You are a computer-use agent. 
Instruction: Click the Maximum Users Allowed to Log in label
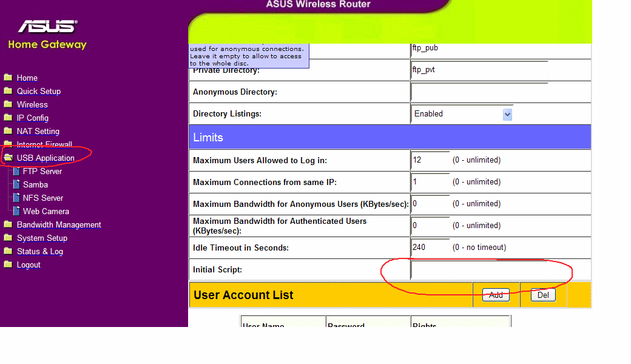260,161
